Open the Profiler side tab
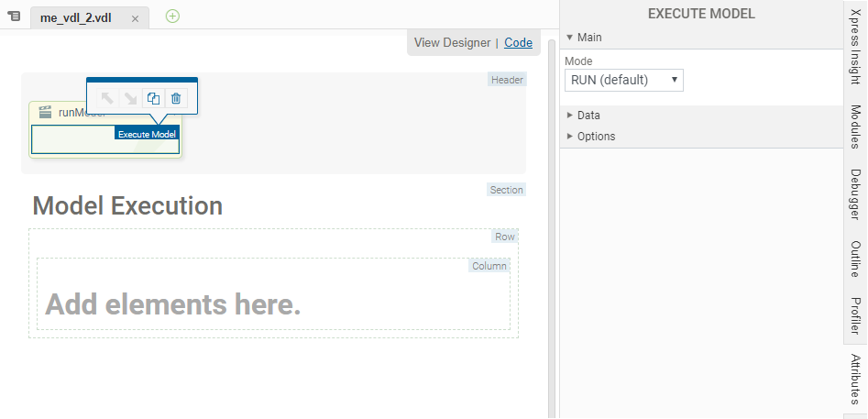The width and height of the screenshot is (868, 419). (x=855, y=316)
